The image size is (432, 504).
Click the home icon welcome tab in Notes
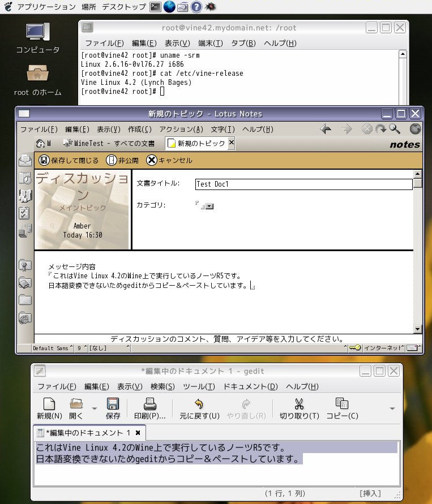pos(44,143)
